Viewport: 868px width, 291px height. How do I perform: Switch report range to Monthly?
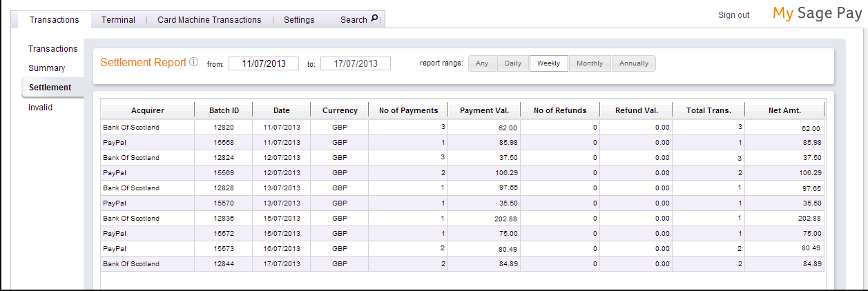590,63
